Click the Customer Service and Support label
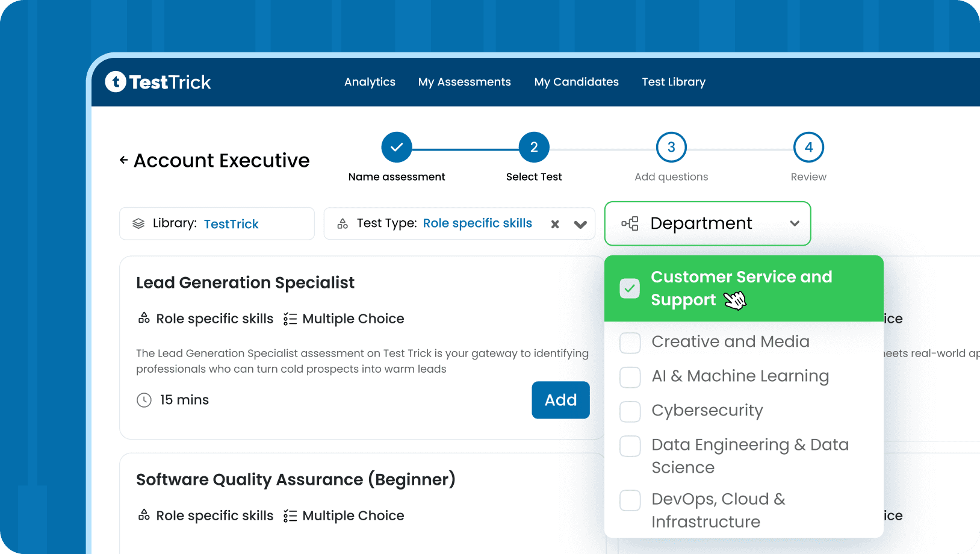The width and height of the screenshot is (980, 554). coord(742,288)
